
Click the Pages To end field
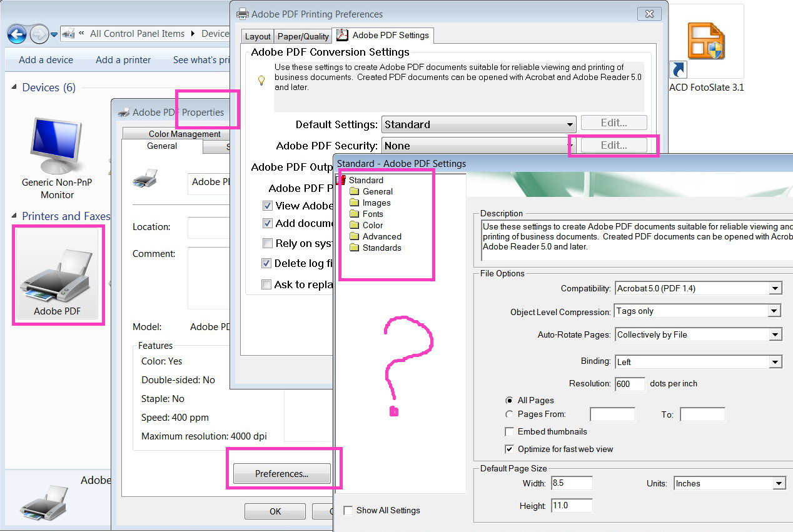click(x=702, y=414)
